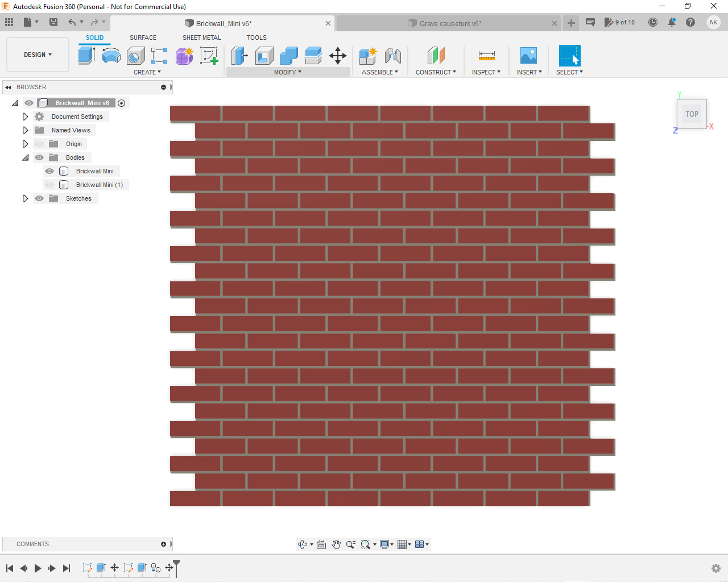Show the Origin folder via eye icon
The height and width of the screenshot is (582, 728).
tap(39, 144)
